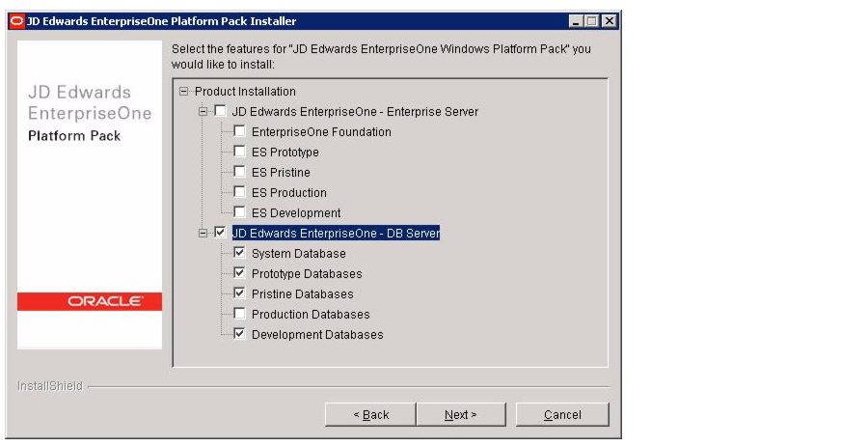Uncheck the System Database checkbox
This screenshot has width=868, height=446.
[239, 253]
